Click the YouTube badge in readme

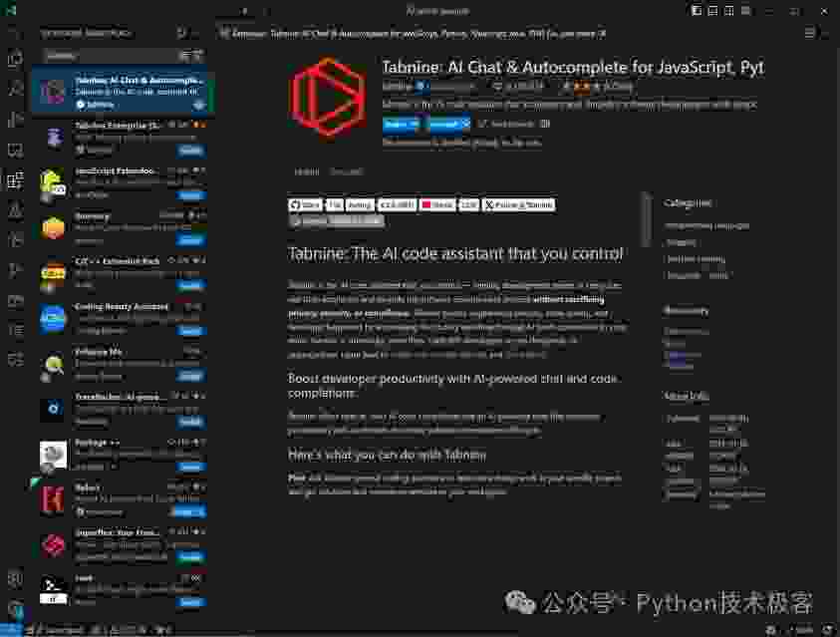tap(437, 204)
